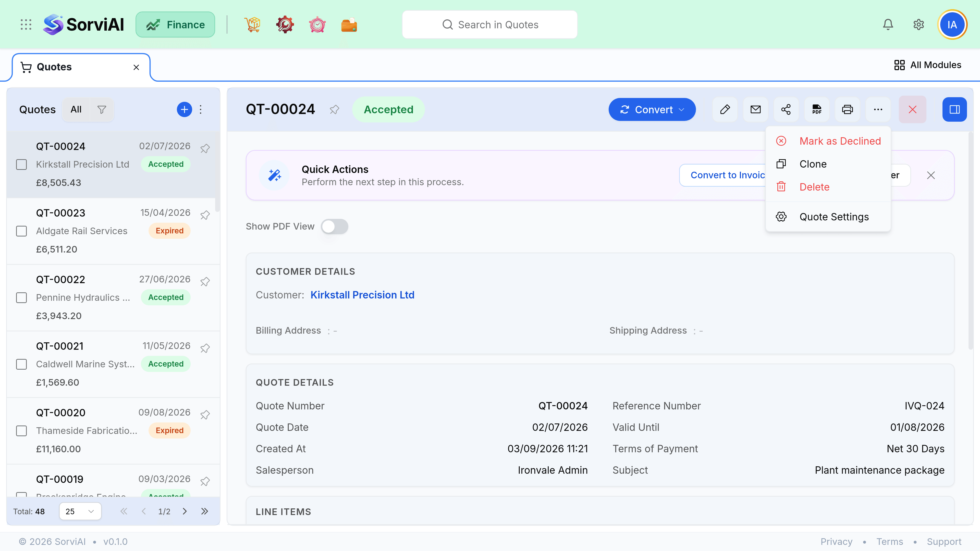Select the Pennine Hydraulics quote checkbox
The width and height of the screenshot is (980, 551).
point(21,298)
